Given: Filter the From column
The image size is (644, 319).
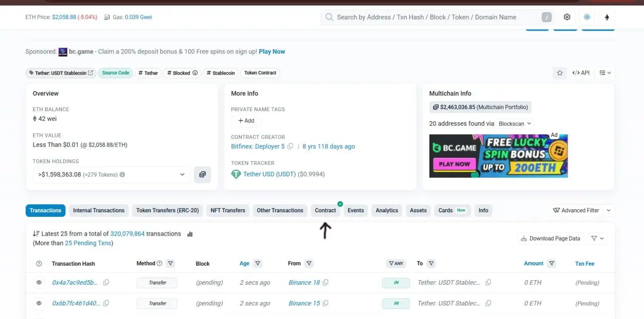Looking at the screenshot, I should [309, 263].
